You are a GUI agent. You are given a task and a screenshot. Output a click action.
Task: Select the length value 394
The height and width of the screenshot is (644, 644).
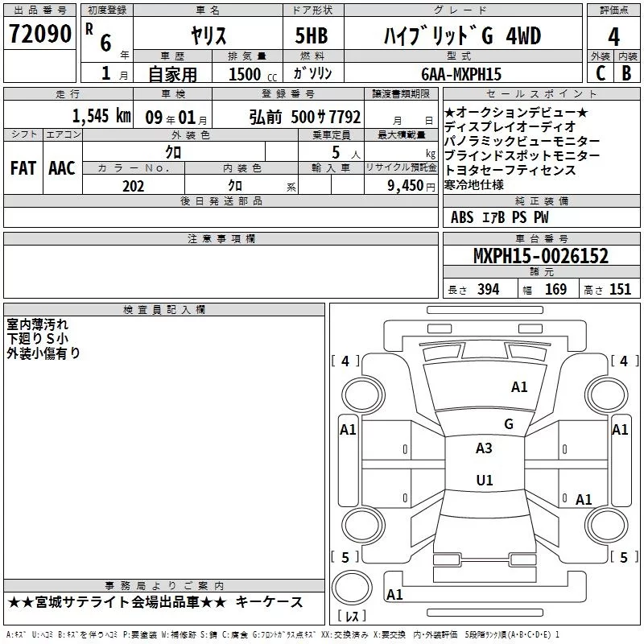(489, 290)
